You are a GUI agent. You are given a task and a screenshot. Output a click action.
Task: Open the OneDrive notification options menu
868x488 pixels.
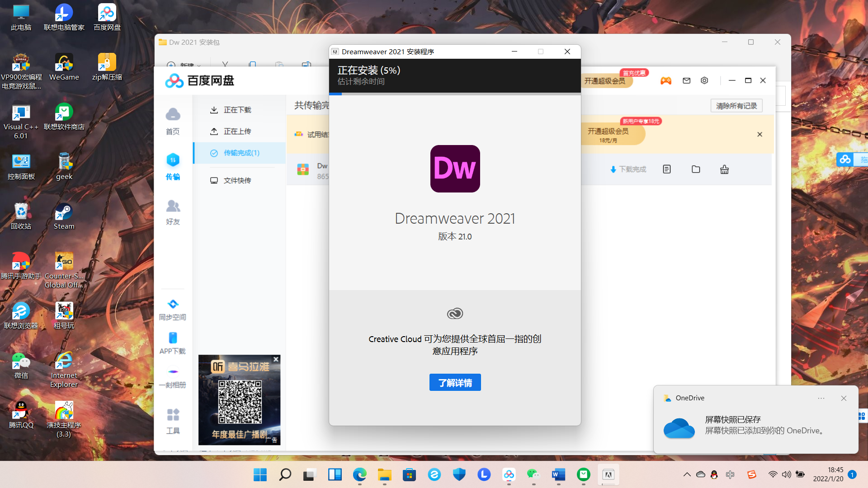(821, 398)
